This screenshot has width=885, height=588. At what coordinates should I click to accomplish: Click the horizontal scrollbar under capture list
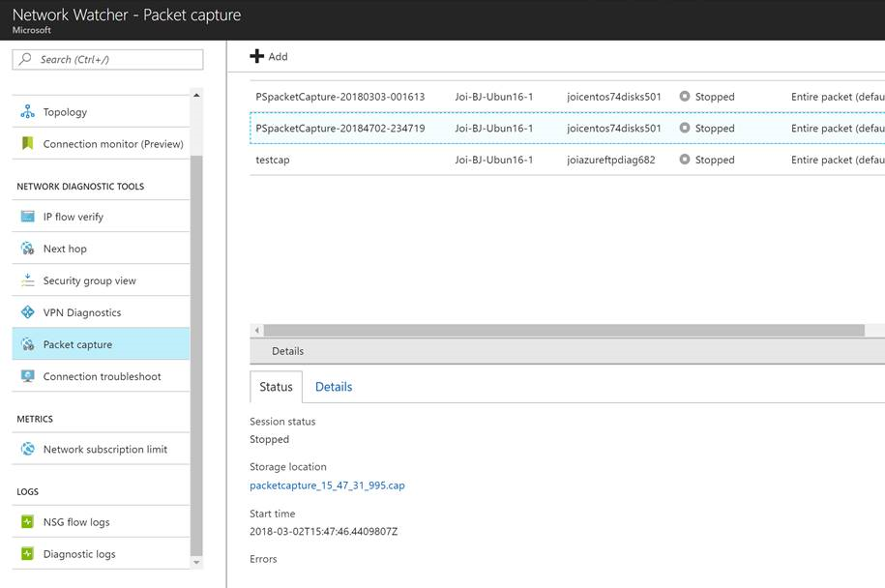click(563, 331)
